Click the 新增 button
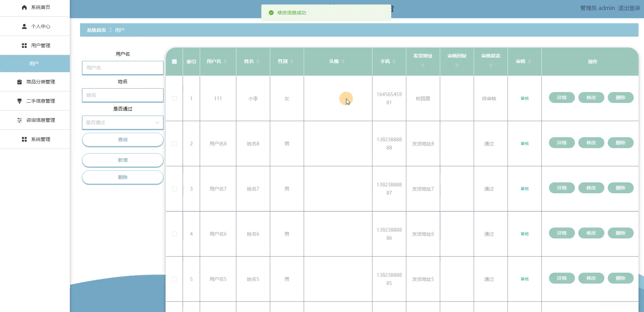The height and width of the screenshot is (312, 644). coord(123,160)
